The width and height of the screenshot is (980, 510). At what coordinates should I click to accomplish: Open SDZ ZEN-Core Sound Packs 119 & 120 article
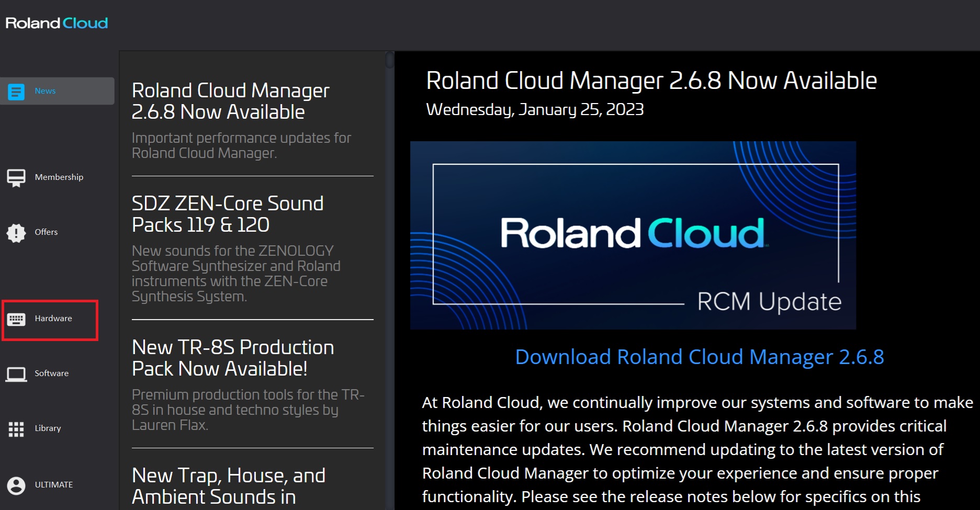pos(228,214)
